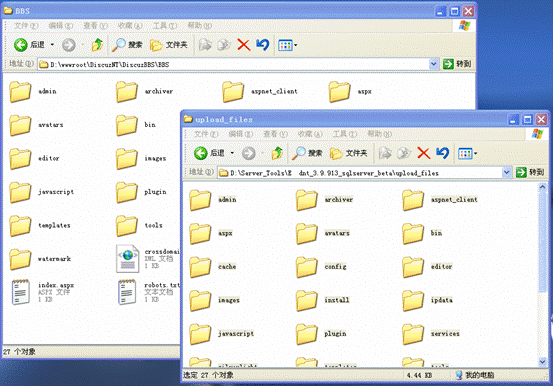Image resolution: width=553 pixels, height=386 pixels.
Task: Click Copy To icon in BBS toolbar
Action: click(x=224, y=45)
